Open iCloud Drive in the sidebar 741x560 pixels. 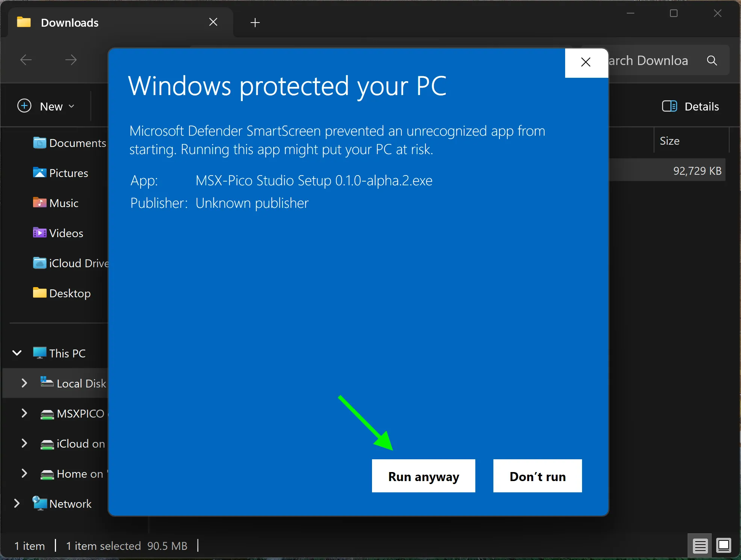point(70,263)
